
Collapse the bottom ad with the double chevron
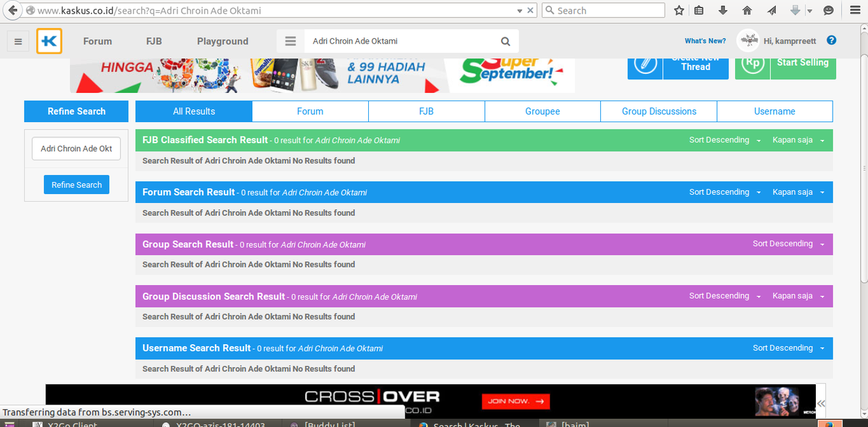pos(821,403)
